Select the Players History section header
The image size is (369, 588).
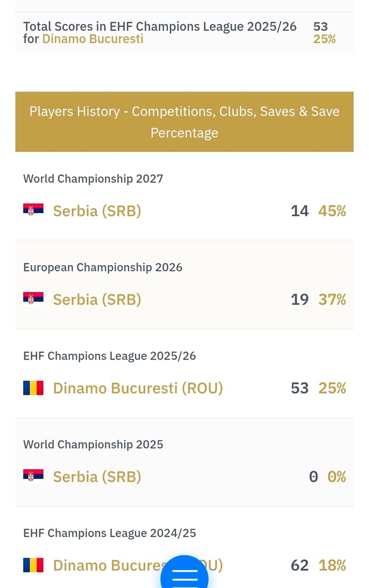[x=184, y=122]
